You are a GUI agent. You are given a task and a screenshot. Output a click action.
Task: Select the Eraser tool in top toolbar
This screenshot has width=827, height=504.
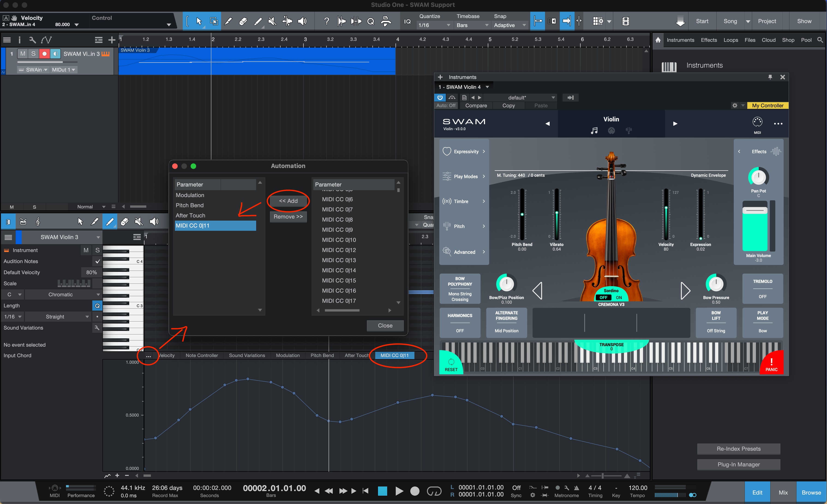tap(243, 21)
